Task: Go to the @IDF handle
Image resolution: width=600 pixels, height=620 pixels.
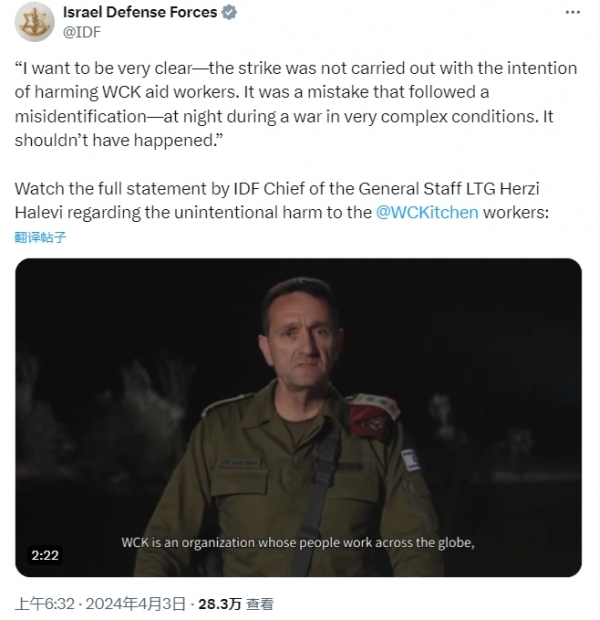Action: coord(82,32)
